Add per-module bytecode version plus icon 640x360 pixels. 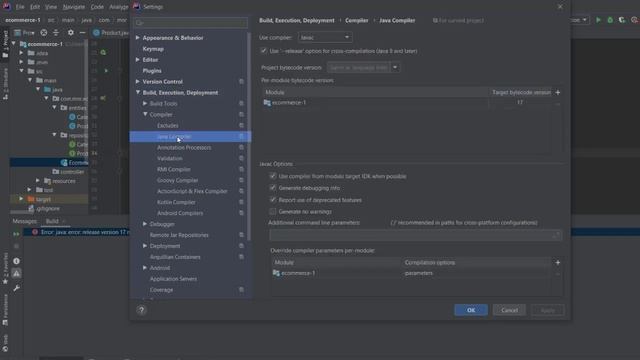(x=558, y=93)
